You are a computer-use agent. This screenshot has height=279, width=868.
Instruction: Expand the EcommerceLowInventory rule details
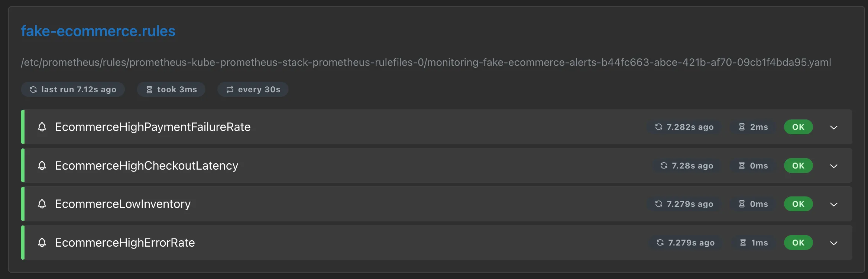834,204
